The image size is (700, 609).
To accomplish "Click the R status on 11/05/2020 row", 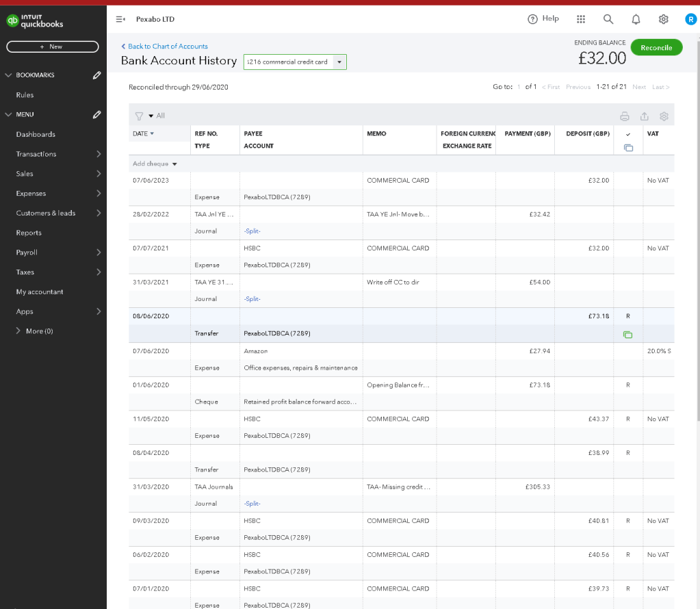I will tap(628, 419).
